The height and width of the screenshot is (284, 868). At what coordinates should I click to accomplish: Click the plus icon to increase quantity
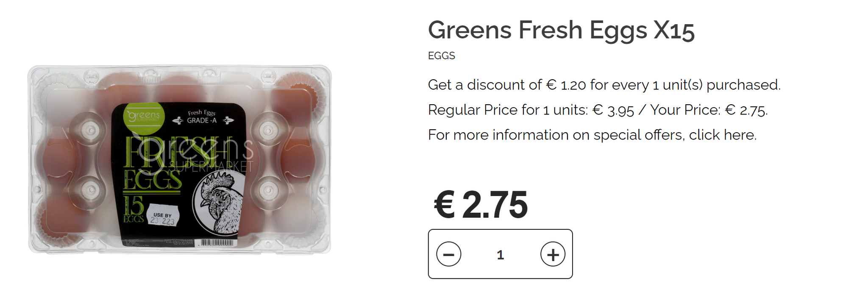[553, 254]
